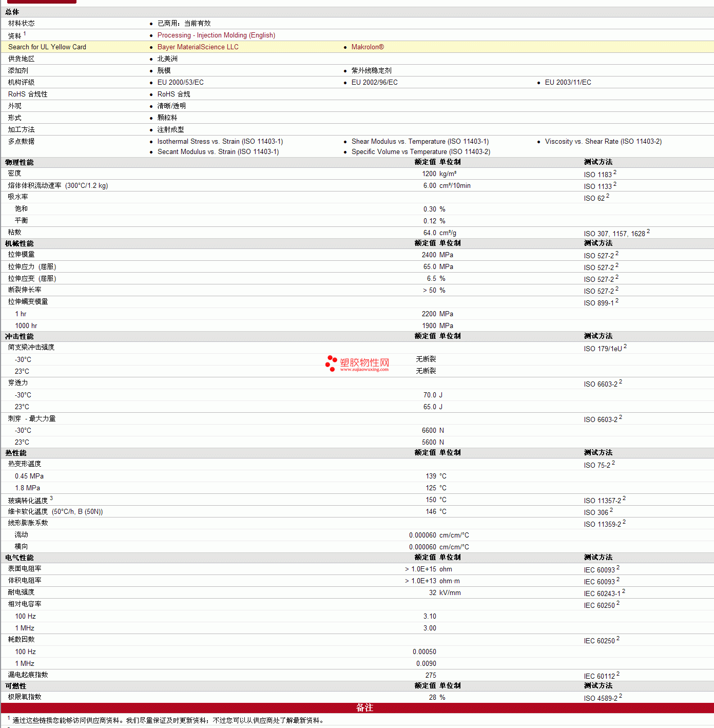Click the RoHS 合规 value
Screen dimensions: 714x728
(174, 94)
